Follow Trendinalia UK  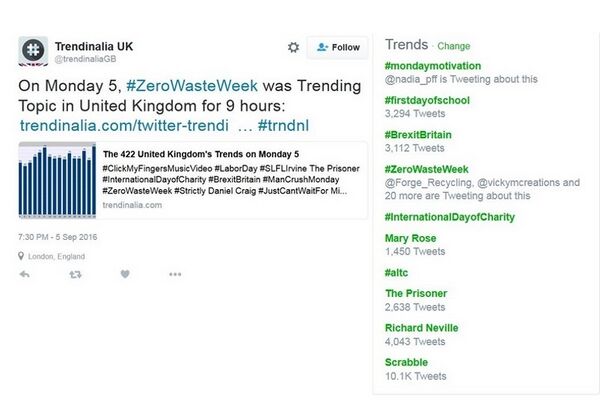tap(337, 47)
